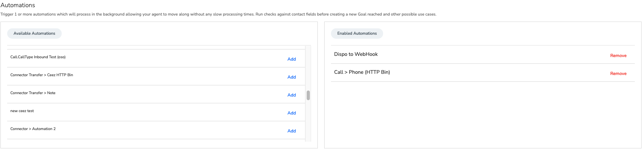This screenshot has width=644, height=152.
Task: Click the available automations scrollbar thumb
Action: tap(308, 95)
